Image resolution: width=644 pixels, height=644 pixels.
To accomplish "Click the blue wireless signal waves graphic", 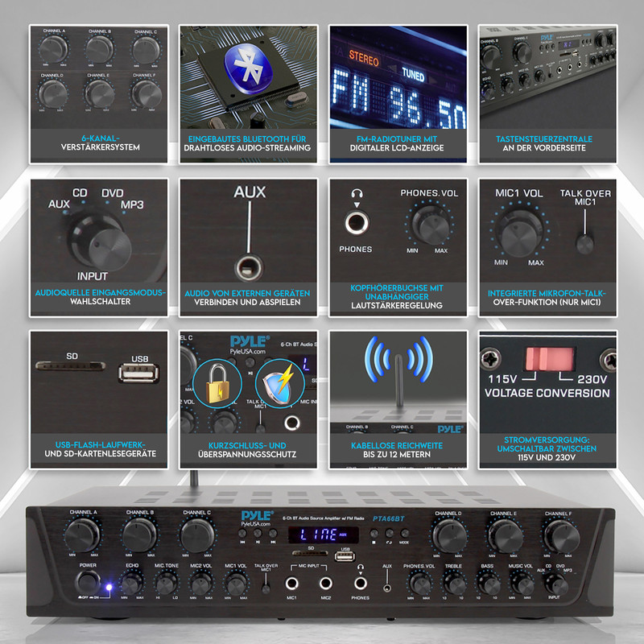I will tap(398, 360).
